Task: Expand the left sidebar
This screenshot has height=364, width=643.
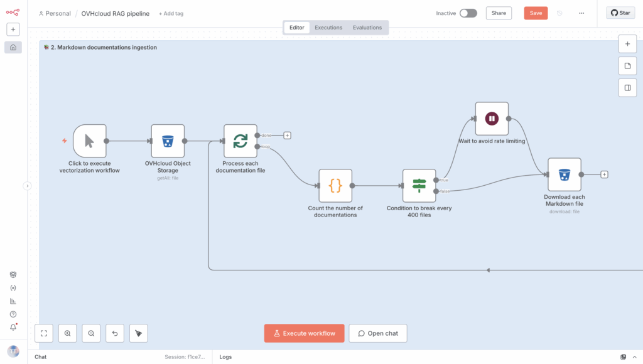Action: 27,186
